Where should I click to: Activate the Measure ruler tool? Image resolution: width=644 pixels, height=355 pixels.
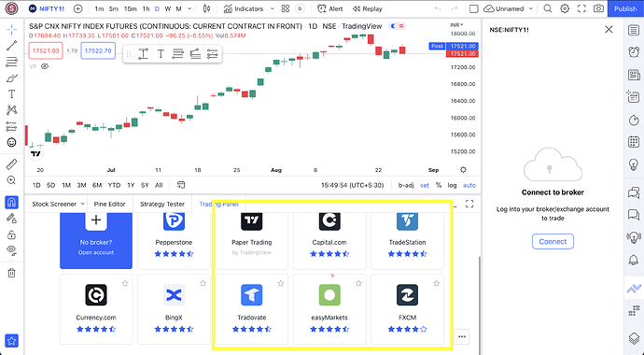[11, 164]
